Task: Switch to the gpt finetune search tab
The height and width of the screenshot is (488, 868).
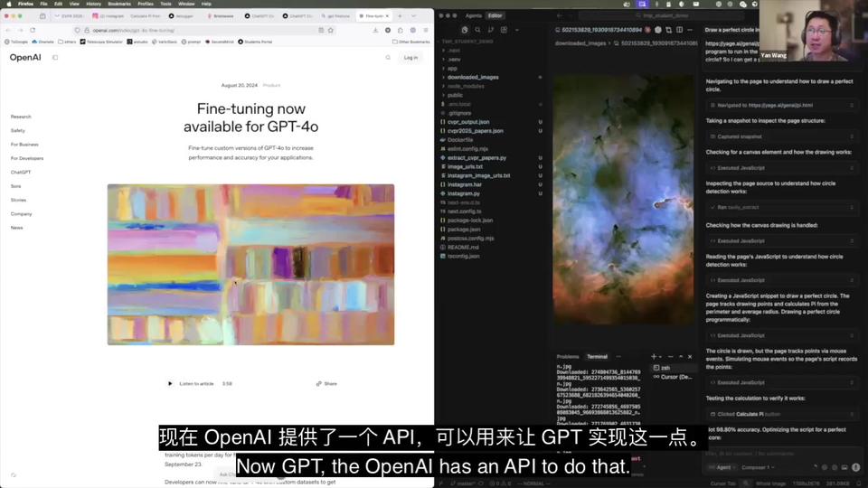Action: pyautogui.click(x=336, y=16)
